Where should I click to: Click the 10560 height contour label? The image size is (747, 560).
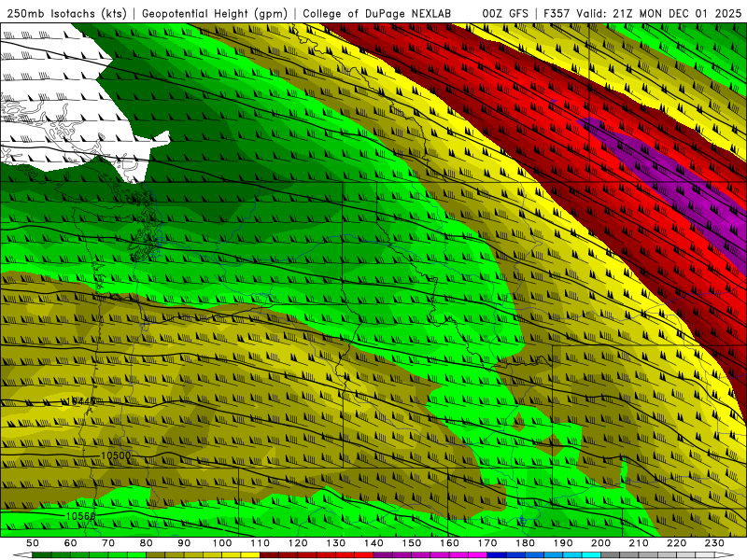[x=80, y=516]
